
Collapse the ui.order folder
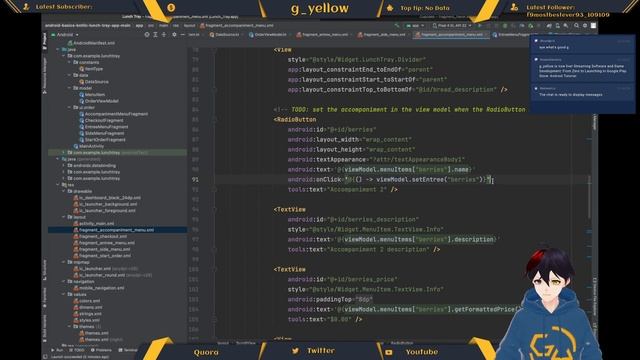(x=70, y=107)
